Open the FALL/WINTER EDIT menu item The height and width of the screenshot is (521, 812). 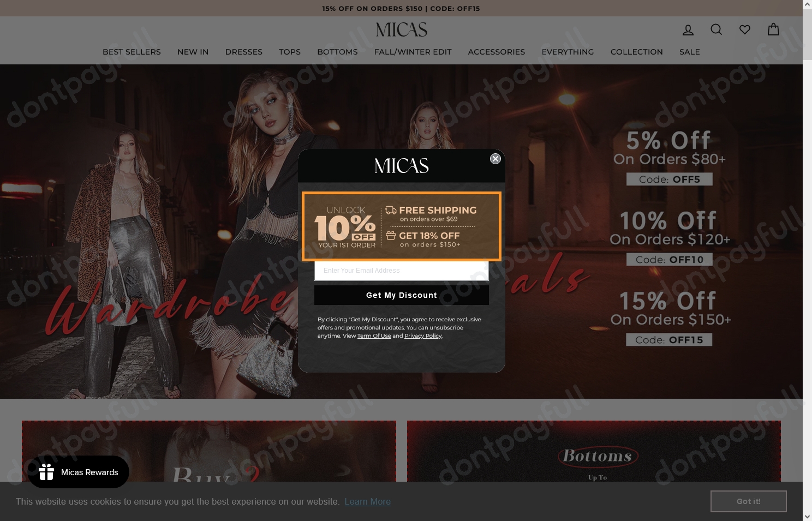413,52
